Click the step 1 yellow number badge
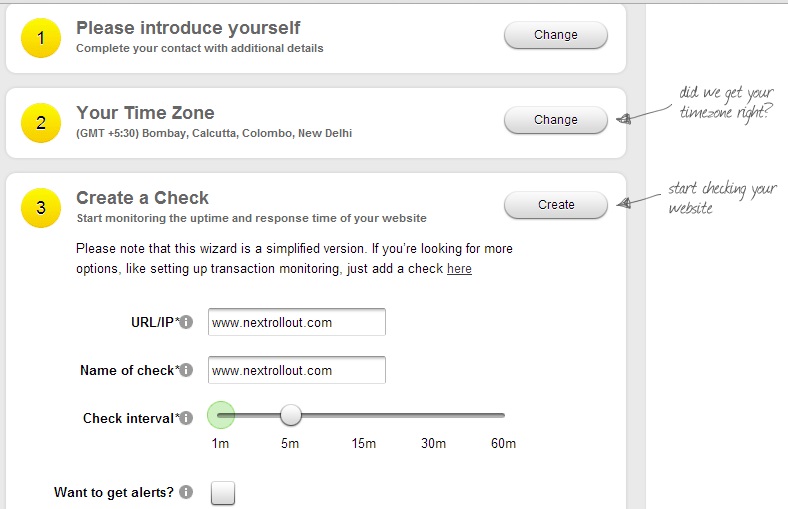The width and height of the screenshot is (788, 509). pyautogui.click(x=42, y=38)
